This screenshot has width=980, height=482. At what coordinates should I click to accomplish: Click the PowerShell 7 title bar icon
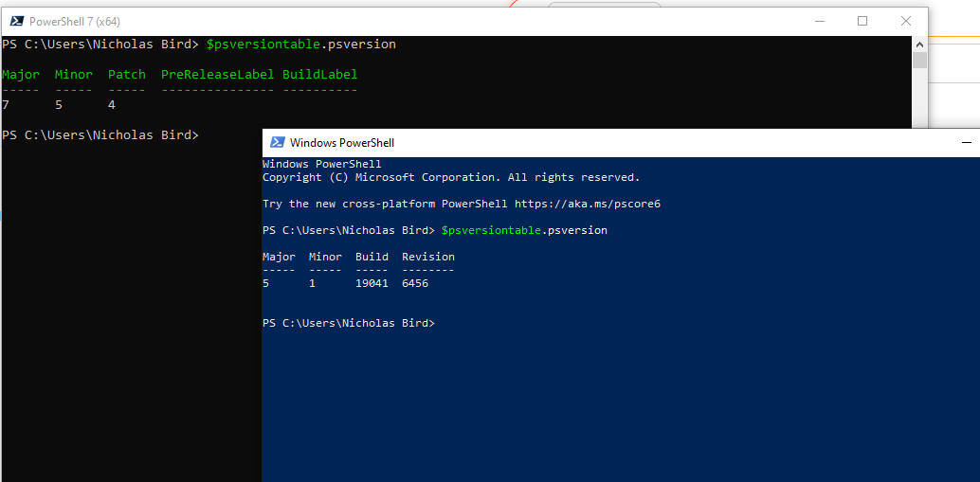pyautogui.click(x=17, y=21)
